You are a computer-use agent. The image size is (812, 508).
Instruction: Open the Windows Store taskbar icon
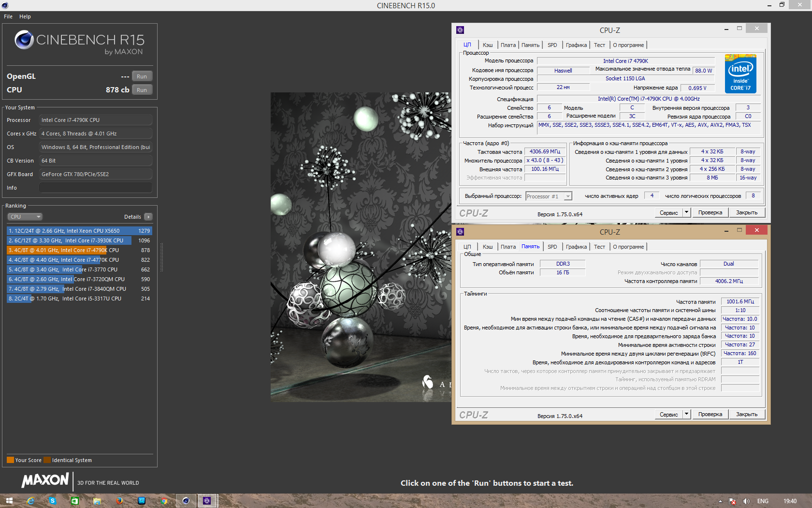pos(75,501)
